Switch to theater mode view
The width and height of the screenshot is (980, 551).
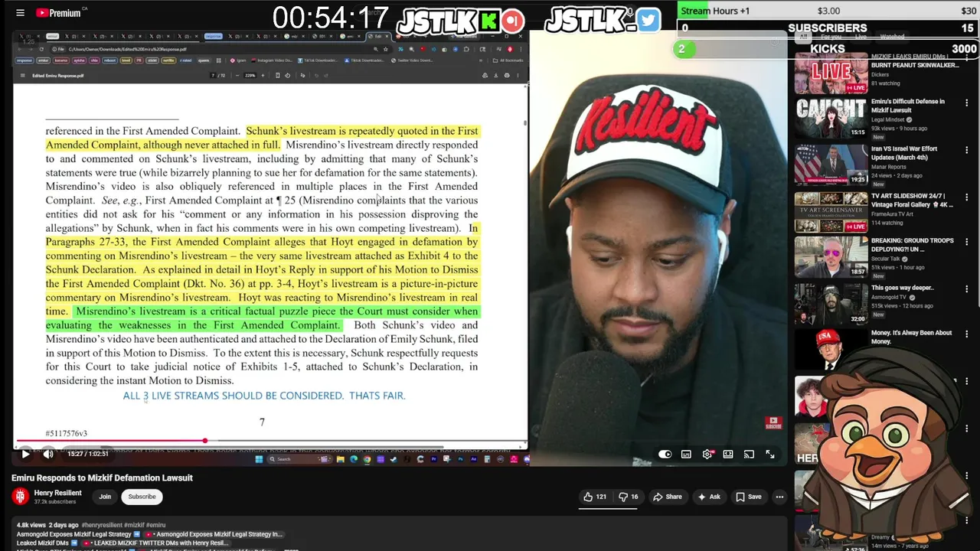tap(728, 455)
